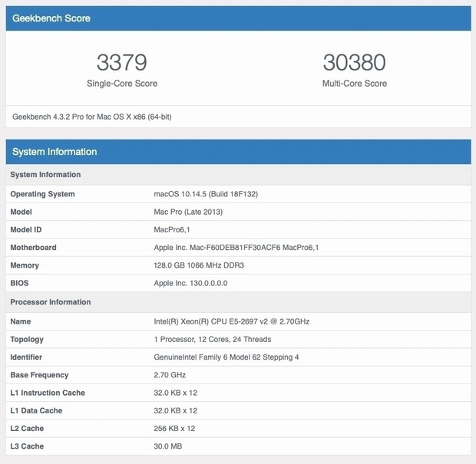Click the Geekbench Score header

coord(238,18)
